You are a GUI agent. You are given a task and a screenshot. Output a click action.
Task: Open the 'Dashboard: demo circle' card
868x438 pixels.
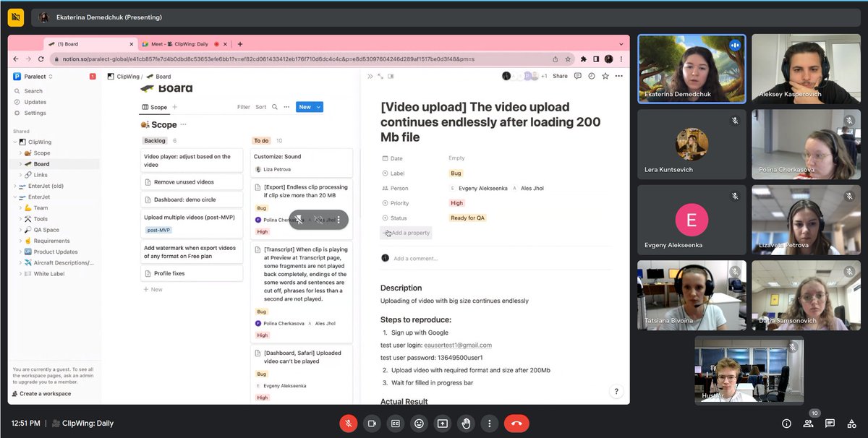tap(192, 199)
